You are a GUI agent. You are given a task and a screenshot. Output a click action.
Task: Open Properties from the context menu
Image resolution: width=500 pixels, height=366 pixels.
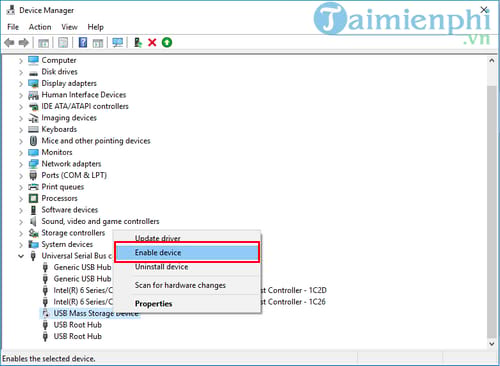[x=187, y=304]
